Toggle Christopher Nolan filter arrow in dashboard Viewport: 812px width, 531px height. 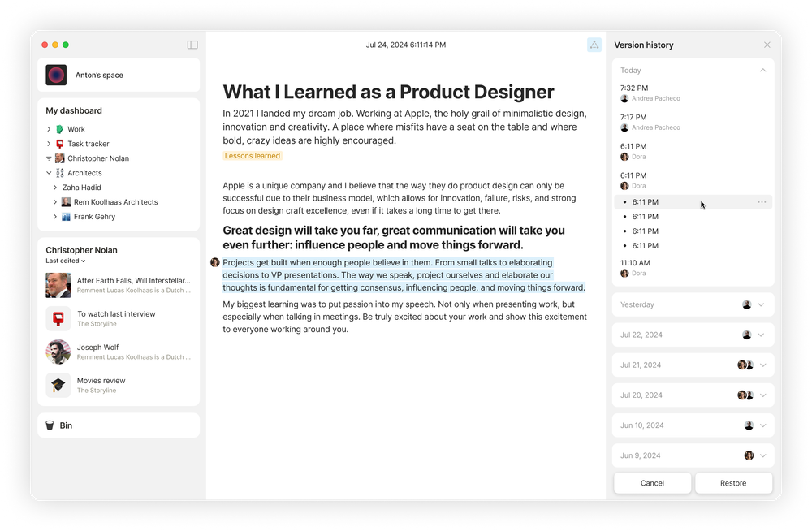[49, 158]
